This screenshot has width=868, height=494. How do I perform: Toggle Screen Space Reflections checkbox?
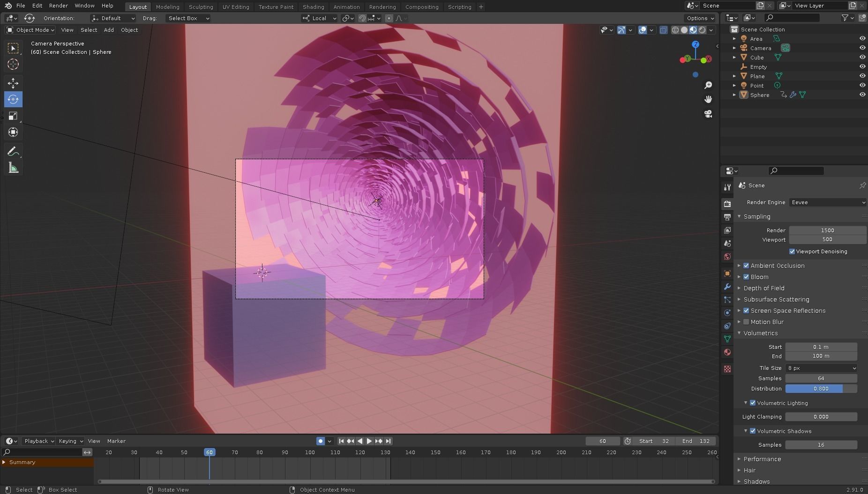(746, 310)
